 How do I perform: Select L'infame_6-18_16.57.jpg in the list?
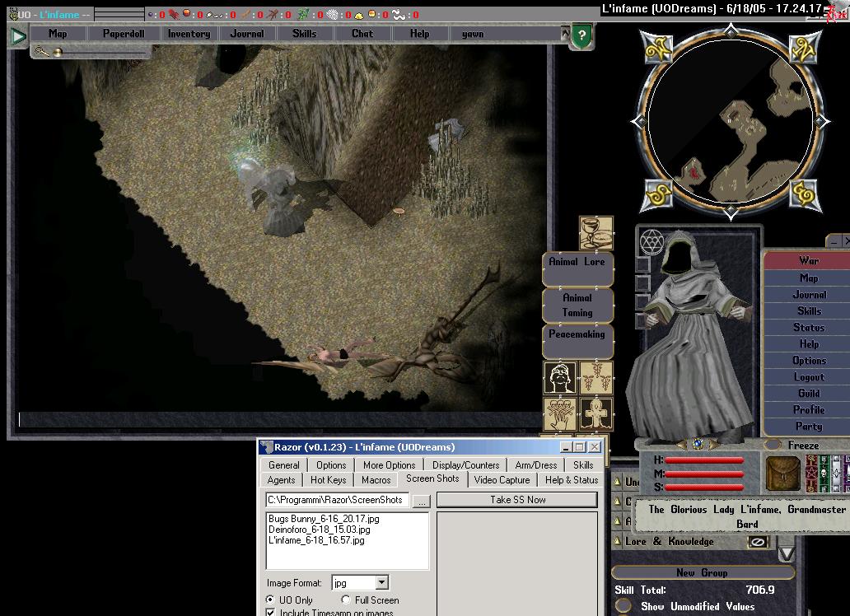coord(316,540)
